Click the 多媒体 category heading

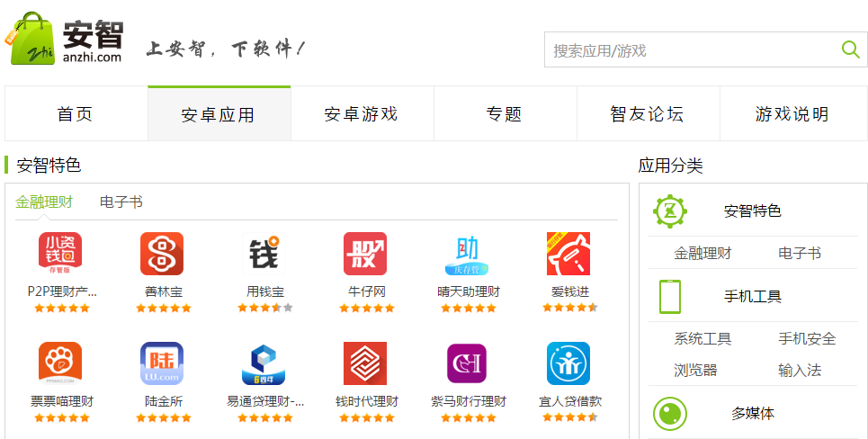coord(752,414)
